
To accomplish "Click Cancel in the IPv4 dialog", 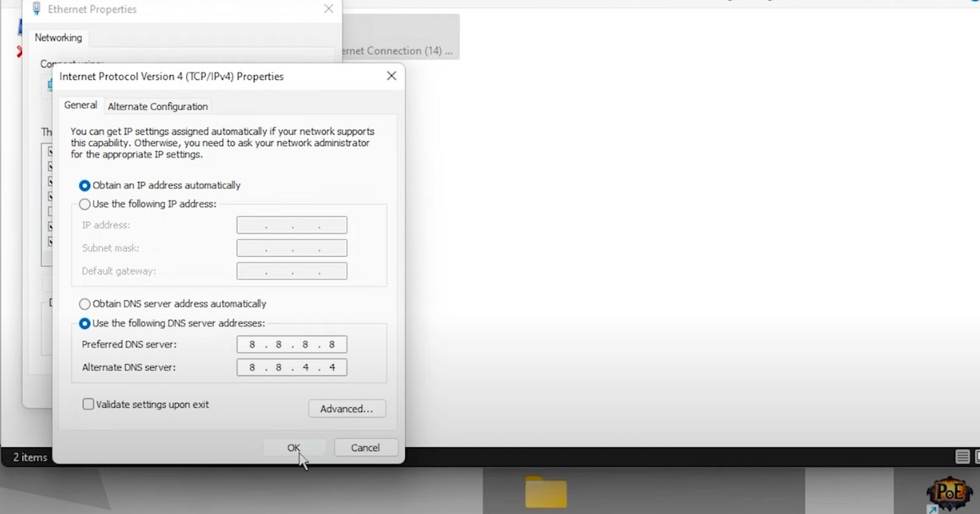I will pyautogui.click(x=365, y=447).
